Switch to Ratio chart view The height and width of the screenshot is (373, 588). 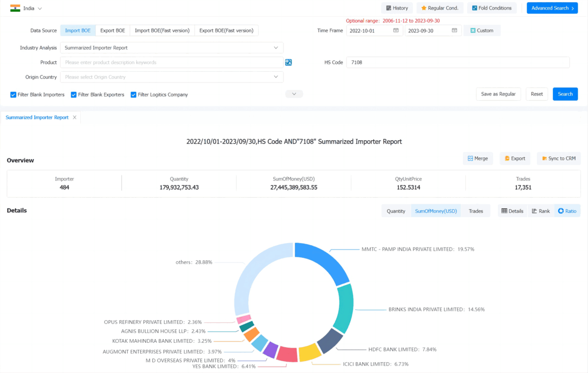click(x=568, y=211)
